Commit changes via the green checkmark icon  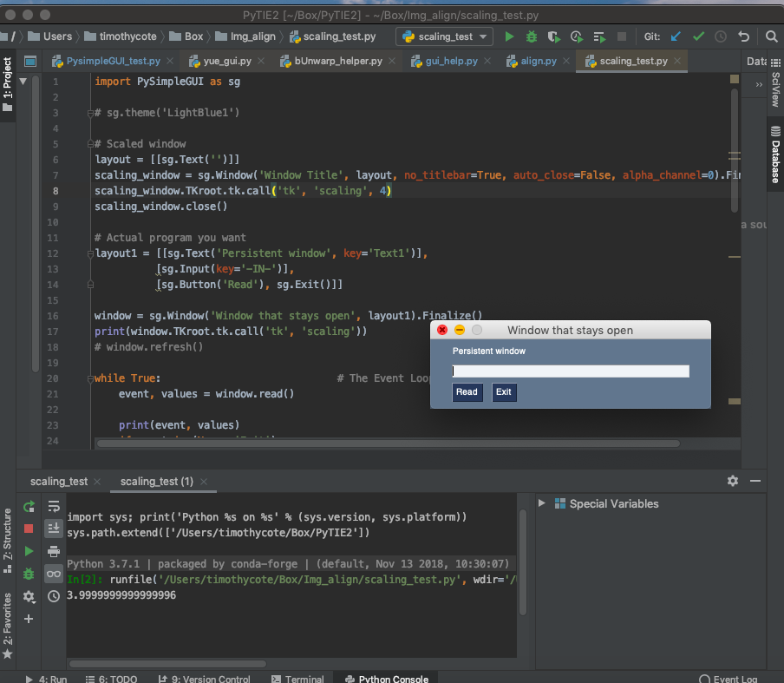[698, 37]
